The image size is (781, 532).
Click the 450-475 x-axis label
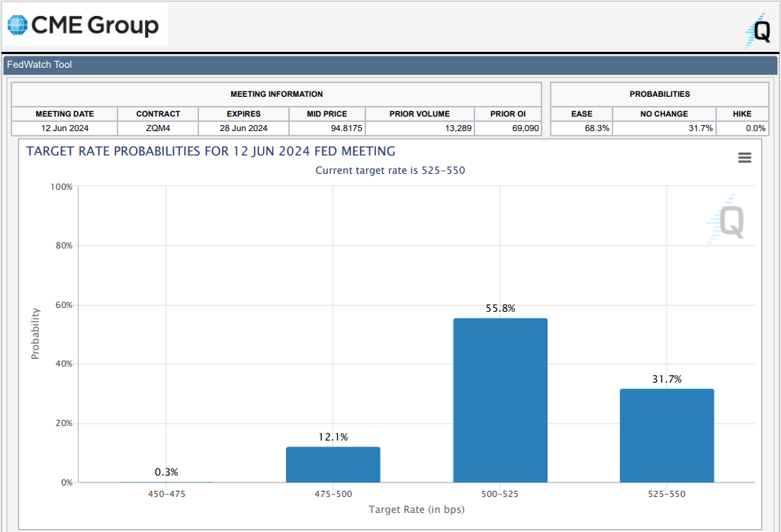166,494
